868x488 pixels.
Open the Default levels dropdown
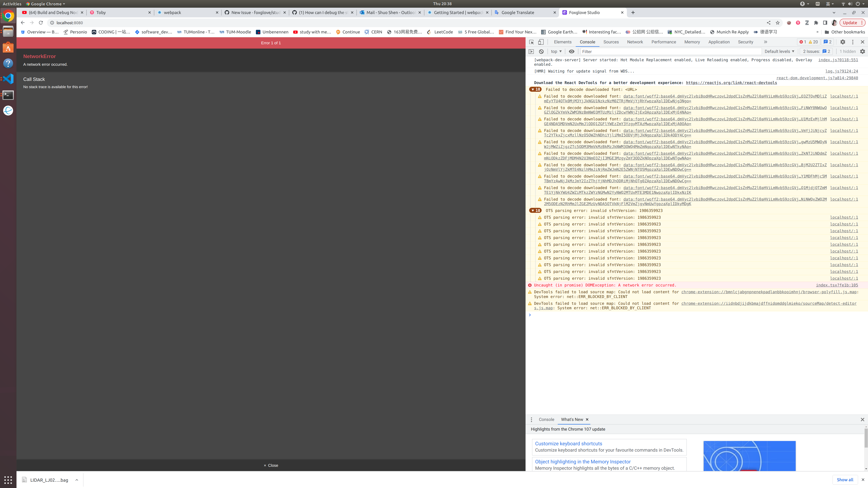(779, 51)
